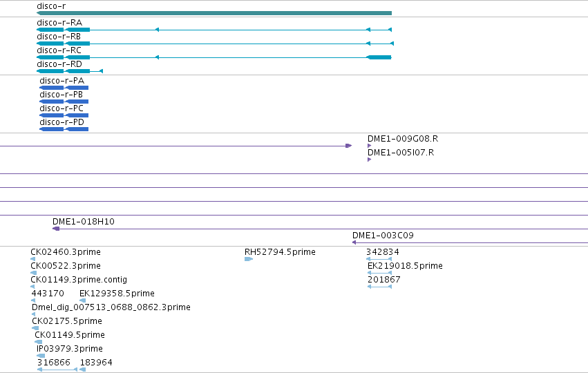Click the disco-r-PC protein label
588x373 pixels.
tap(61, 108)
